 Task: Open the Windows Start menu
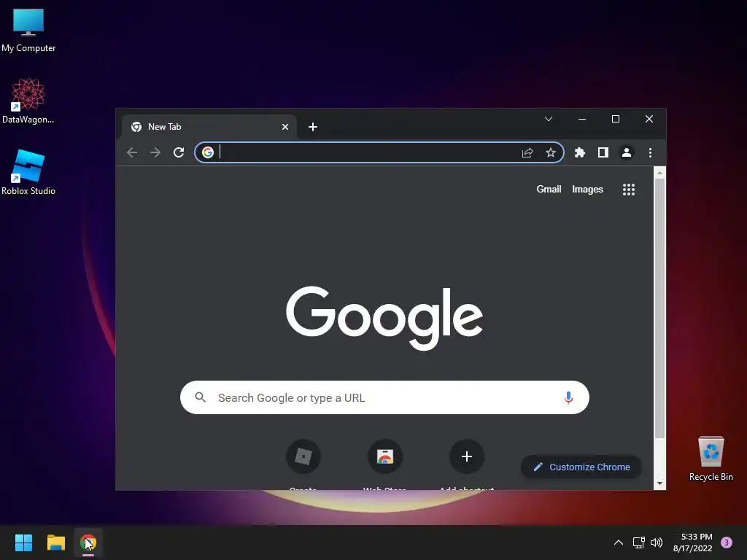point(23,542)
